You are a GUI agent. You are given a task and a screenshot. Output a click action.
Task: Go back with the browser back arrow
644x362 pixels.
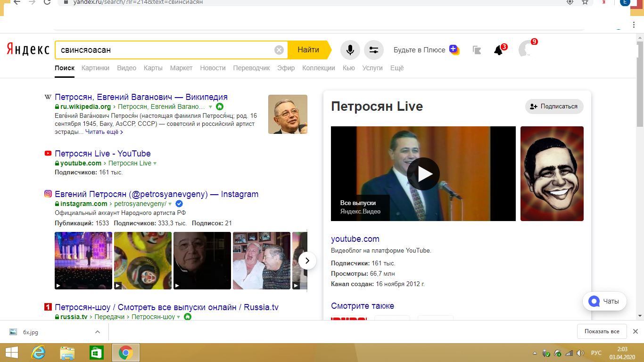point(17,2)
